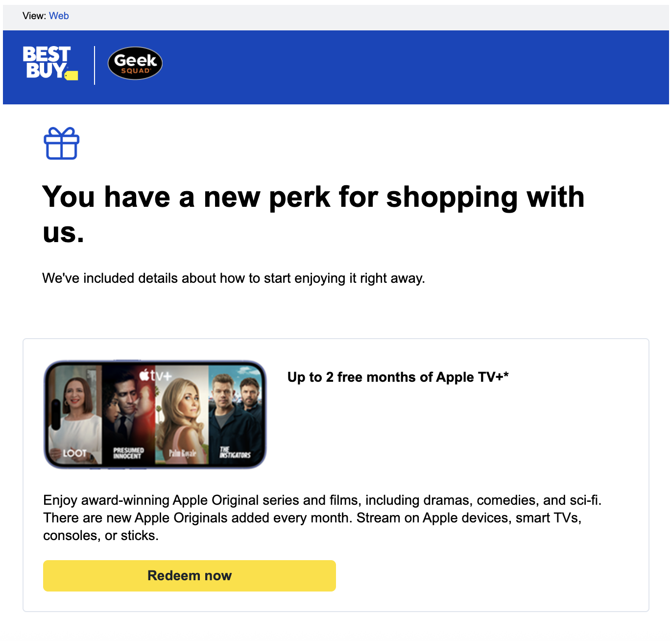Screen dimensions: 672x641
Task: Click the blue gift box icon
Action: coord(62,143)
